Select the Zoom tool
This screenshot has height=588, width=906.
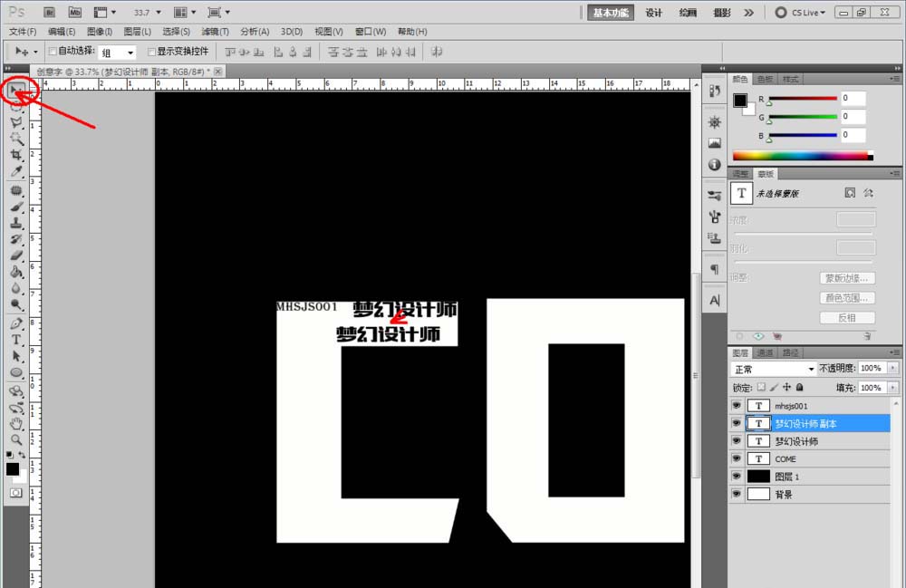tap(16, 440)
